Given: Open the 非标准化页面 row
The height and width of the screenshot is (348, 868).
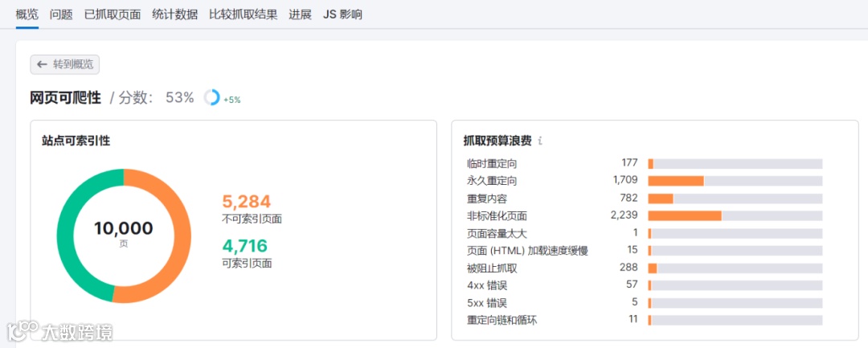Looking at the screenshot, I should pos(497,215).
